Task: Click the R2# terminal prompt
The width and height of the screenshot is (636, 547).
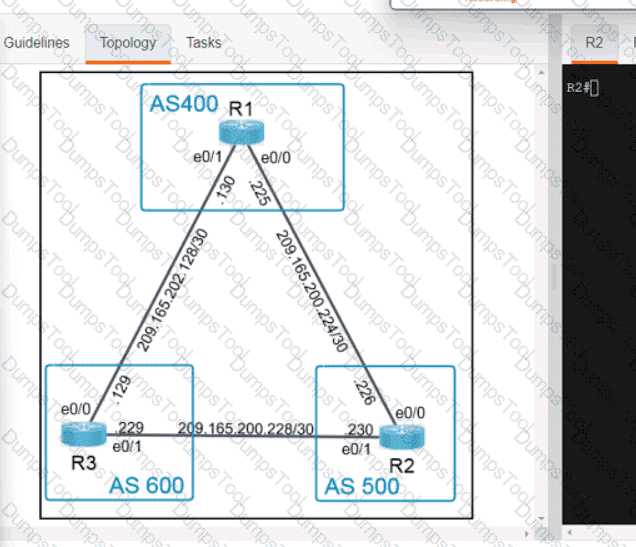Action: point(580,88)
